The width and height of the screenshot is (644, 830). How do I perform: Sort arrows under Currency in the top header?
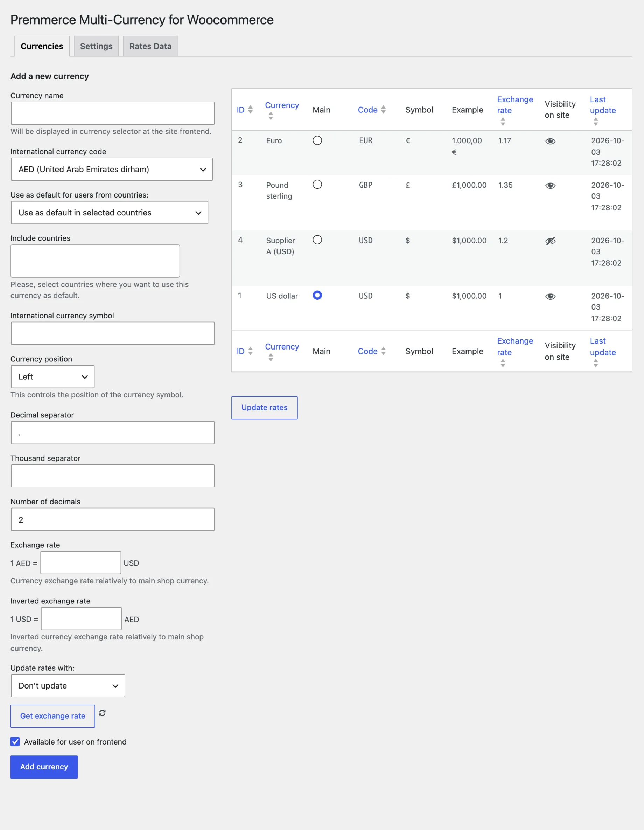271,116
